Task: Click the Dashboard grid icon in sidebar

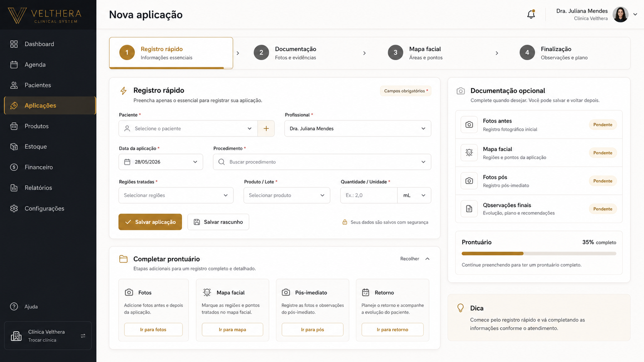Action: tap(14, 44)
